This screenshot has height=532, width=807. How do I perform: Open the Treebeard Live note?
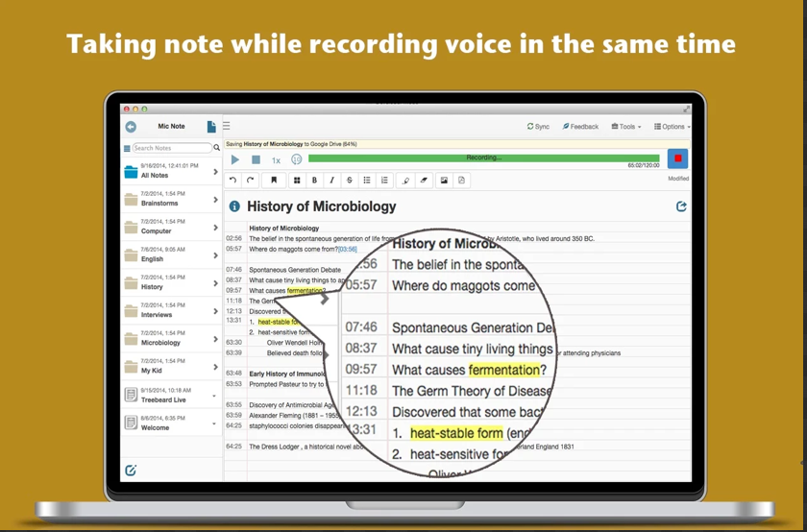click(x=171, y=395)
